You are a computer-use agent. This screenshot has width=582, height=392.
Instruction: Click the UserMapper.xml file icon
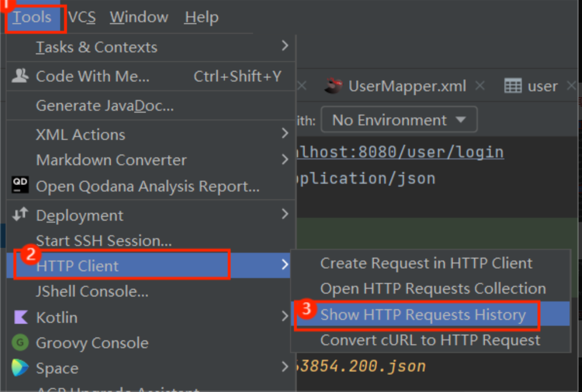coord(333,86)
